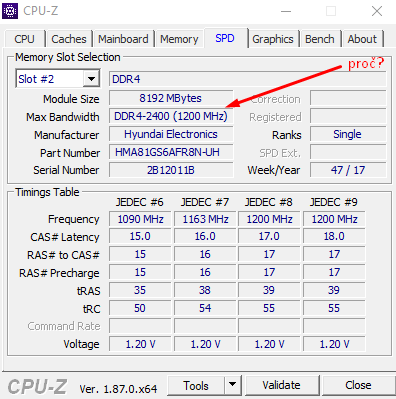The image size is (396, 399).
Task: Click tRAS value 38
Action: click(205, 290)
